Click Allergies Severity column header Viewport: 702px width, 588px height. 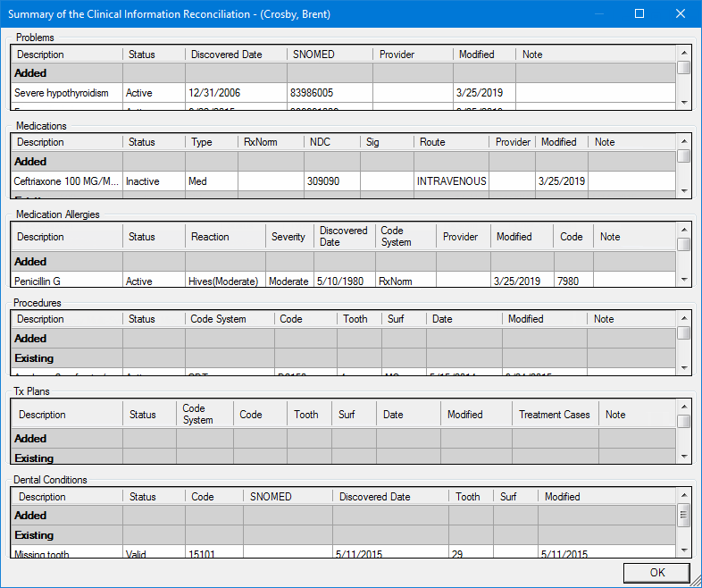[289, 237]
